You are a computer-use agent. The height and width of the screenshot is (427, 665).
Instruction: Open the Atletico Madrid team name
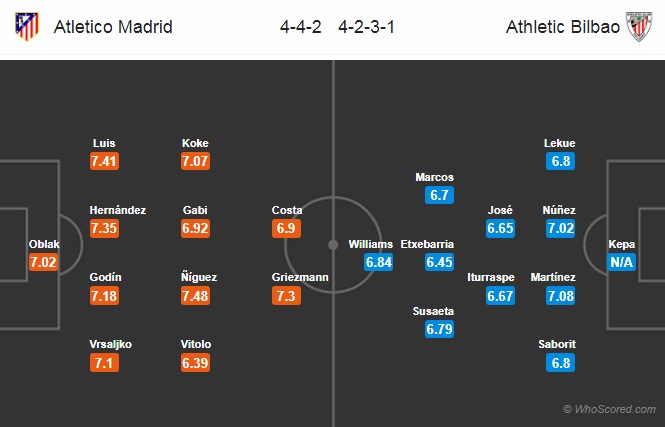[x=113, y=27]
